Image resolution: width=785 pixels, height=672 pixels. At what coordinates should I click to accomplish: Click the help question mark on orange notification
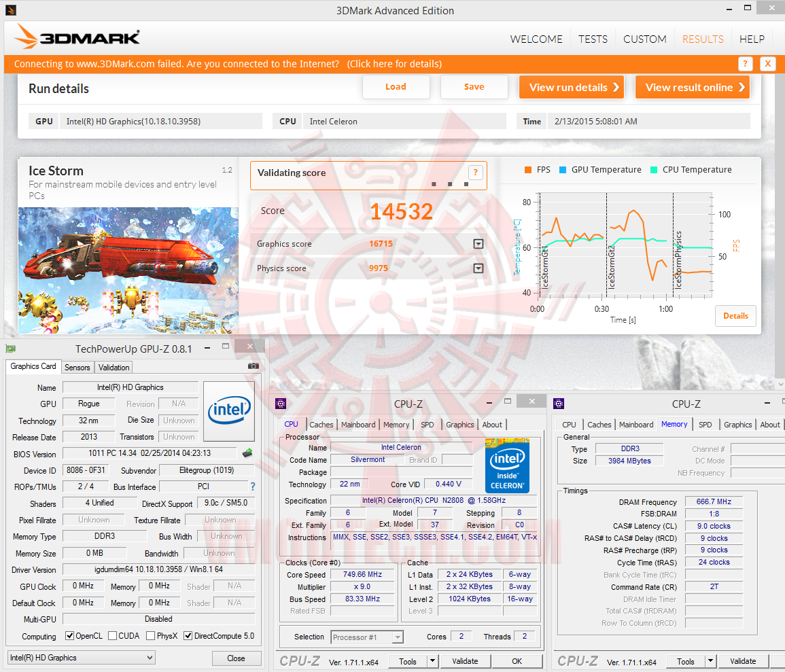click(745, 64)
